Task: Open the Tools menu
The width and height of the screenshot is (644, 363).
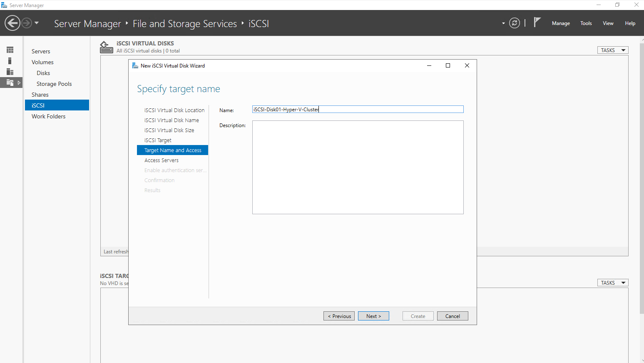Action: click(586, 23)
